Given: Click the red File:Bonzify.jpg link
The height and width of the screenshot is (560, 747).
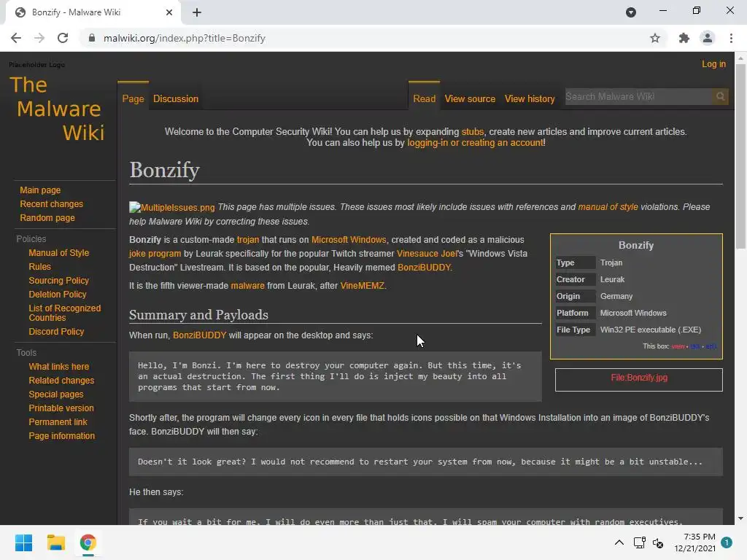Looking at the screenshot, I should 639,378.
